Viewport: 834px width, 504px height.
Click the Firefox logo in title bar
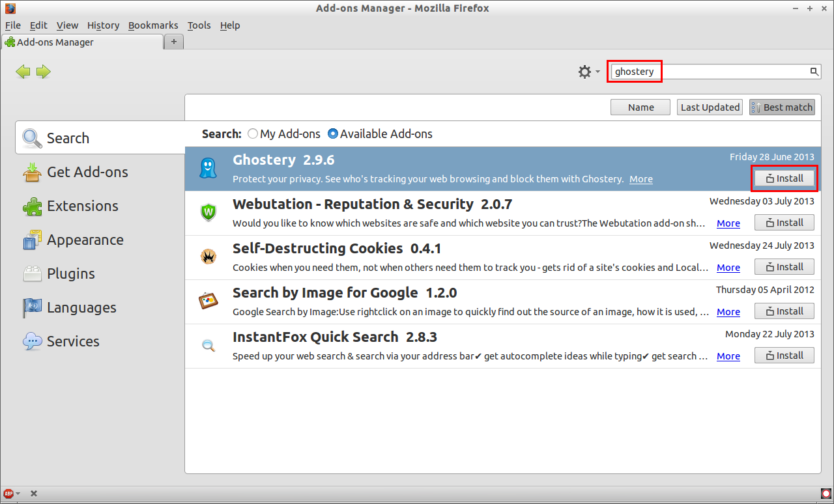10,8
